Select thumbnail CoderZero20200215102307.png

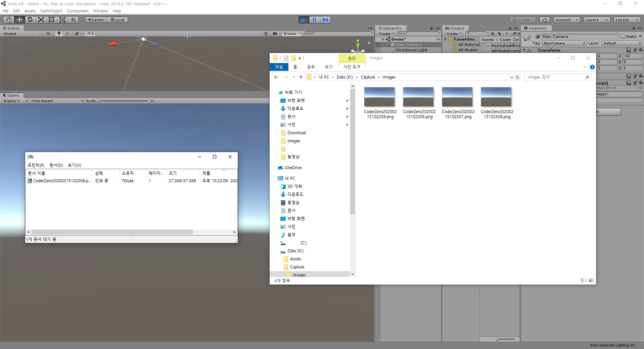[x=457, y=103]
